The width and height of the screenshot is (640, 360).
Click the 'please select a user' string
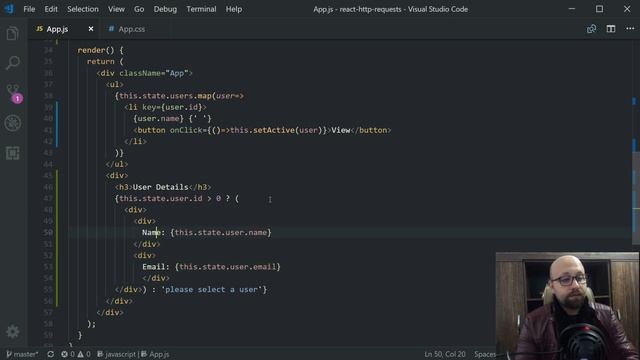(x=212, y=289)
